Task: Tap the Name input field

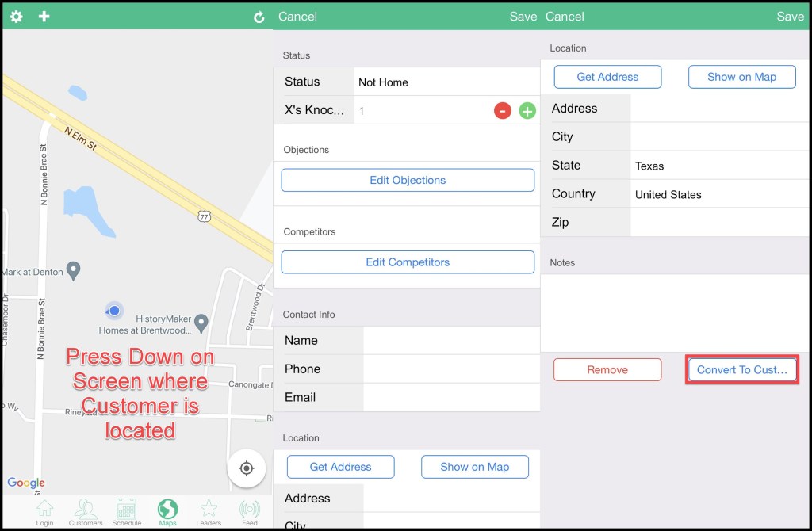Action: pyautogui.click(x=450, y=341)
